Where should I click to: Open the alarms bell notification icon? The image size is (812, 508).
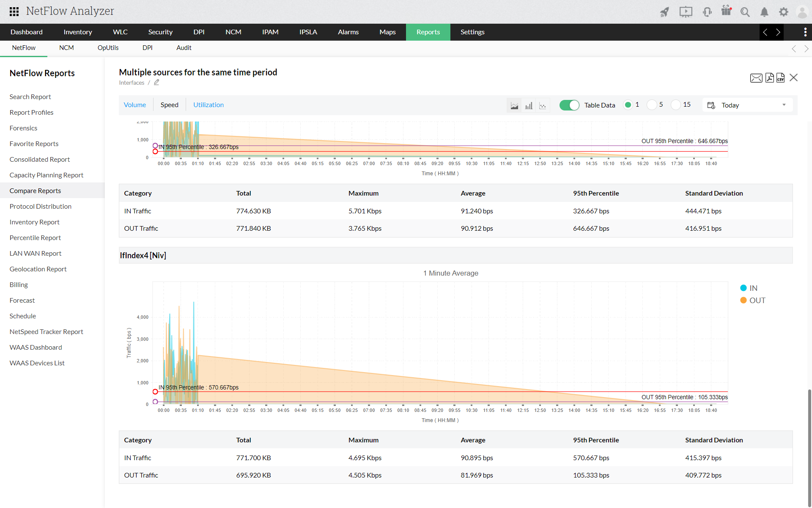764,12
